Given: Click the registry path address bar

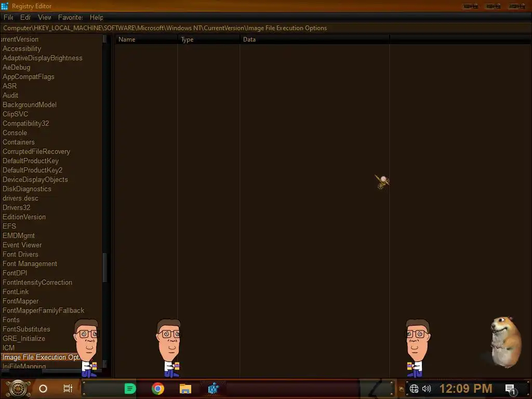Looking at the screenshot, I should (x=266, y=28).
